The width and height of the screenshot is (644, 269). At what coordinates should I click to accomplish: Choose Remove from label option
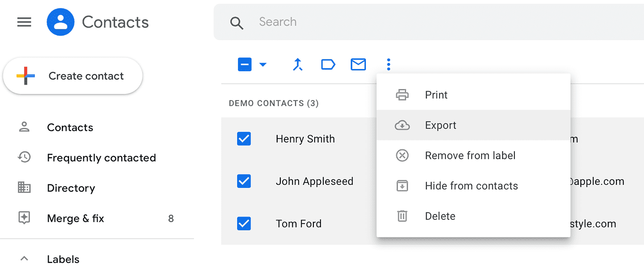473,155
